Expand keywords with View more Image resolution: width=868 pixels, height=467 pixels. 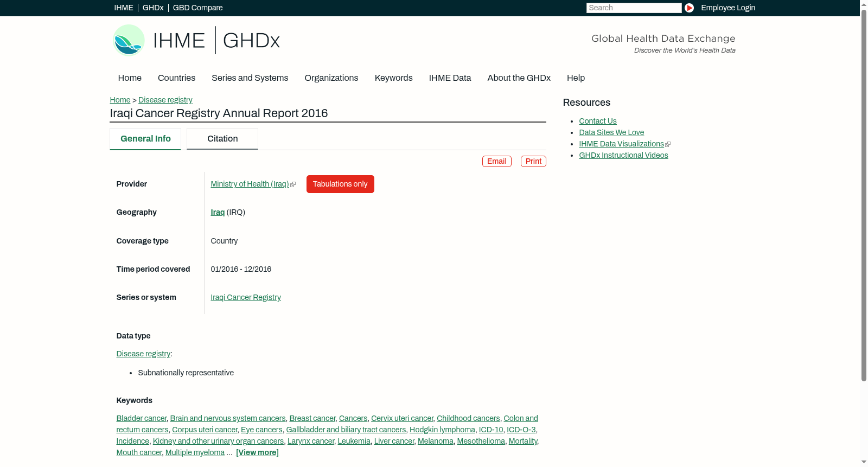pyautogui.click(x=258, y=452)
